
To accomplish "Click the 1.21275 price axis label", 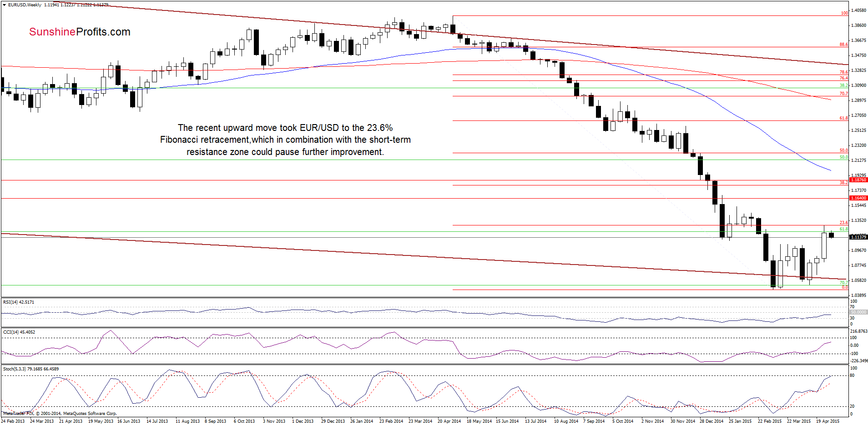I will 858,160.
